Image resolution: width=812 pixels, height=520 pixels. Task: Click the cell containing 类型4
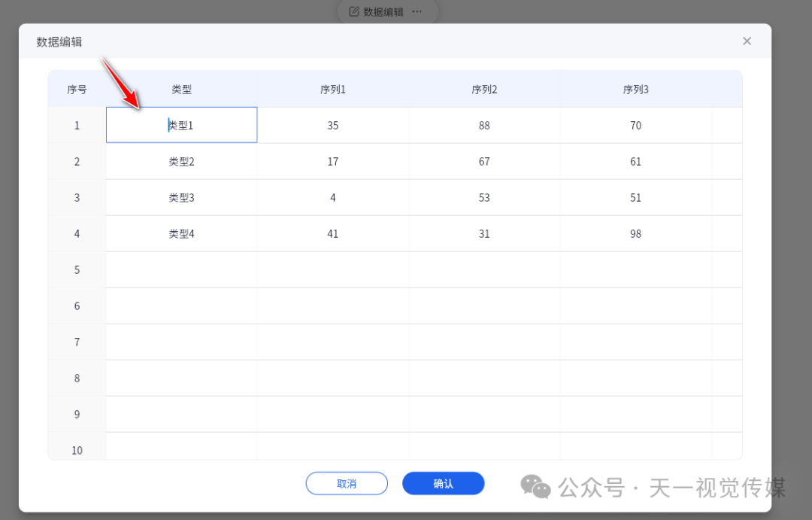point(181,233)
